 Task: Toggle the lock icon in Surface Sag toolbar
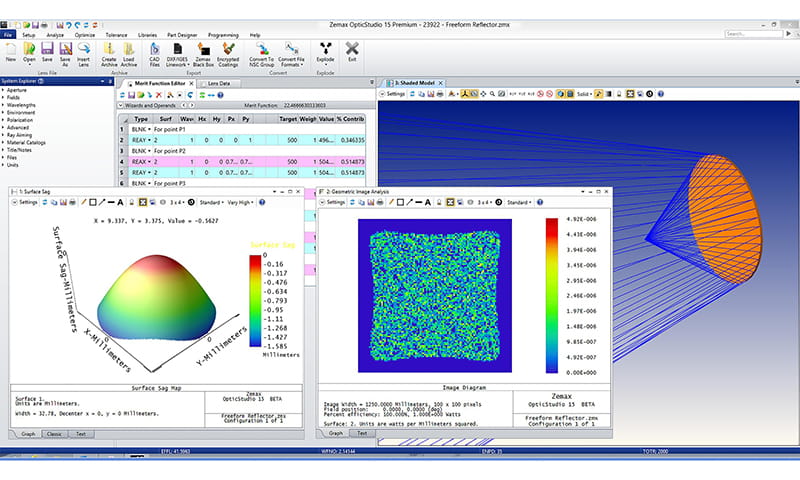point(132,202)
